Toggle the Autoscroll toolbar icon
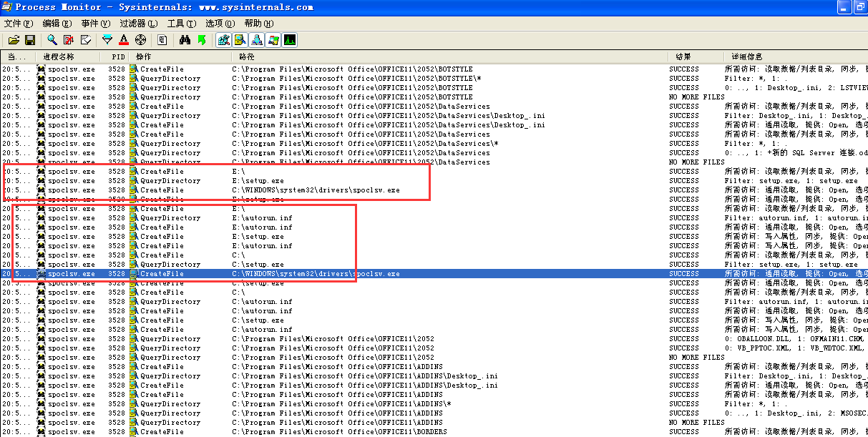Image resolution: width=868 pixels, height=437 pixels. (x=69, y=40)
